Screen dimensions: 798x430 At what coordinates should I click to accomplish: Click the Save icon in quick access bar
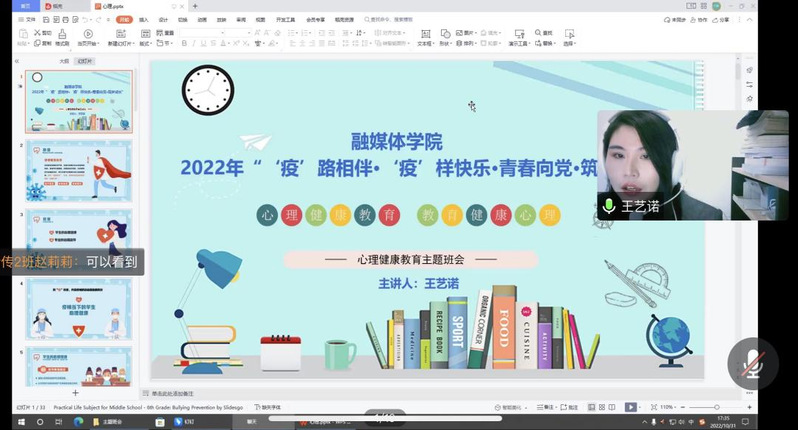point(46,20)
